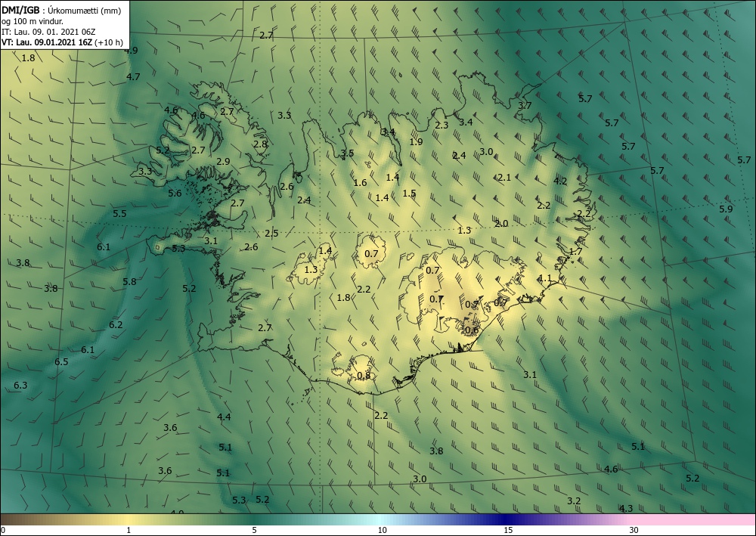The height and width of the screenshot is (536, 756).
Task: Click the 6.3 precipitation value
Action: [x=20, y=385]
